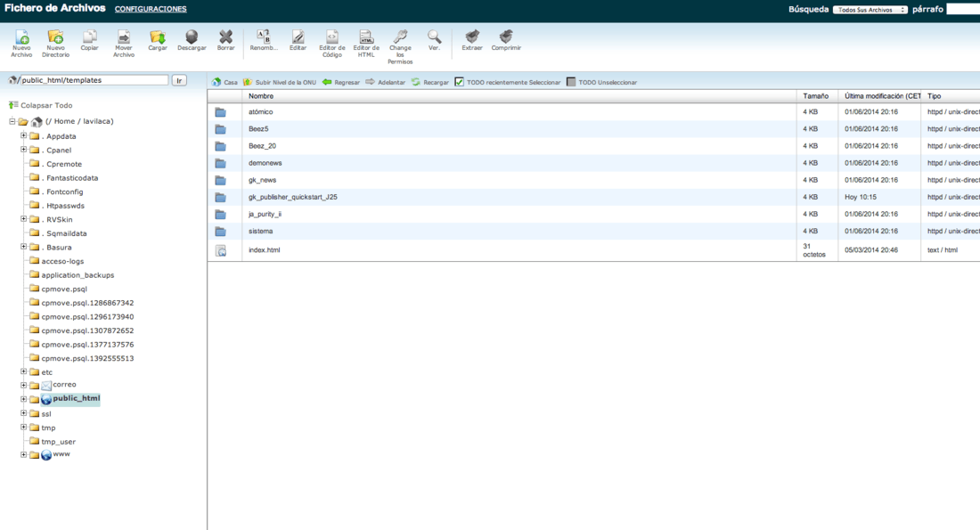980x530 pixels.
Task: Select the .Sqmaildata tree folder
Action: [x=64, y=233]
